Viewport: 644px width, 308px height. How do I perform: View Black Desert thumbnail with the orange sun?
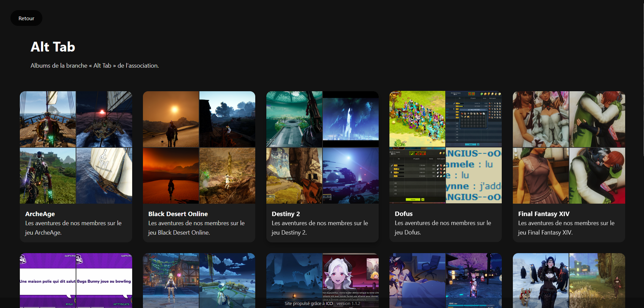point(171,119)
